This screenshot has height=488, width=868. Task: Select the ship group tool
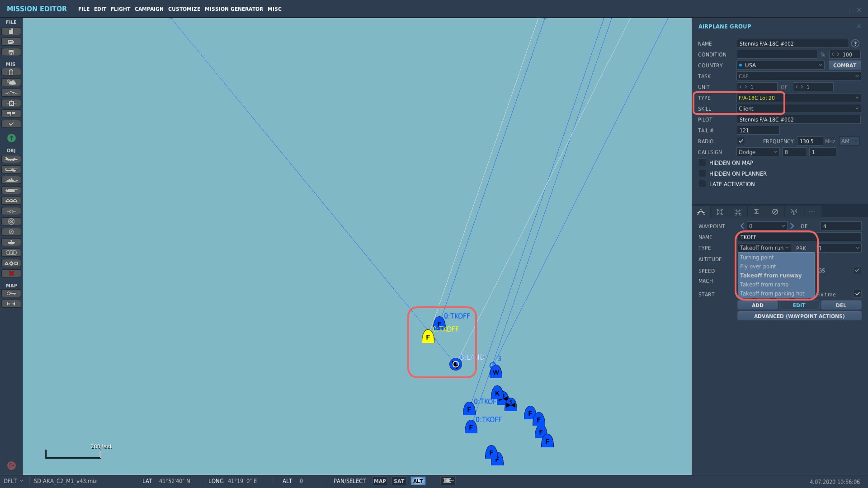point(11,180)
